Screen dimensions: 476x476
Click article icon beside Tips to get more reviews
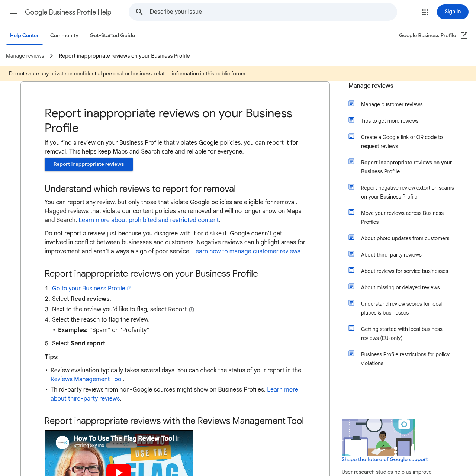(351, 120)
